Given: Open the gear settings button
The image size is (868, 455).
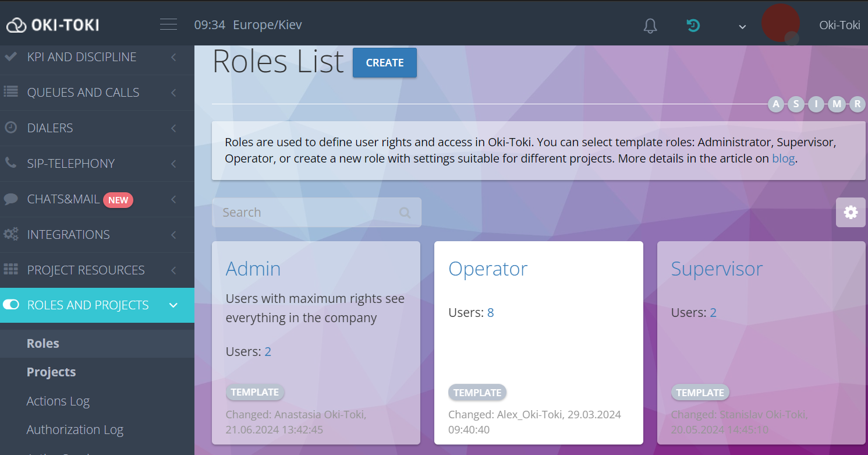Looking at the screenshot, I should point(851,212).
